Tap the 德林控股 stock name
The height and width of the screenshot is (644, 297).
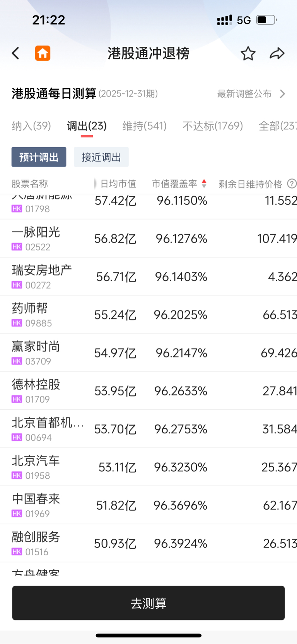(36, 384)
